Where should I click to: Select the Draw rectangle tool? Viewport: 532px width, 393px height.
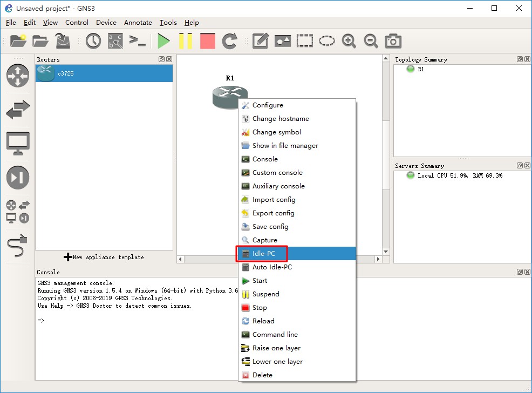[x=305, y=41]
